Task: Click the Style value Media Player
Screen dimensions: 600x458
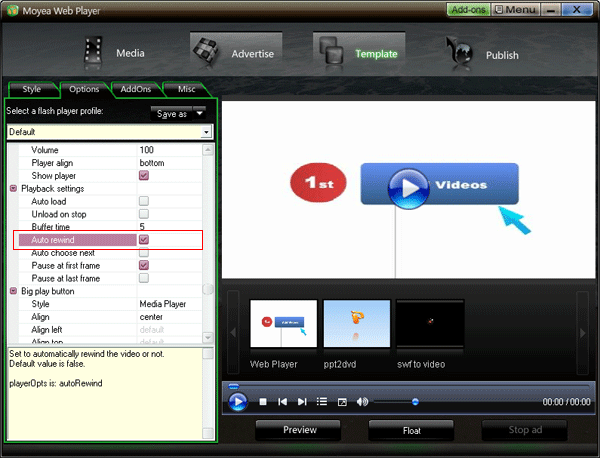Action: coord(163,304)
